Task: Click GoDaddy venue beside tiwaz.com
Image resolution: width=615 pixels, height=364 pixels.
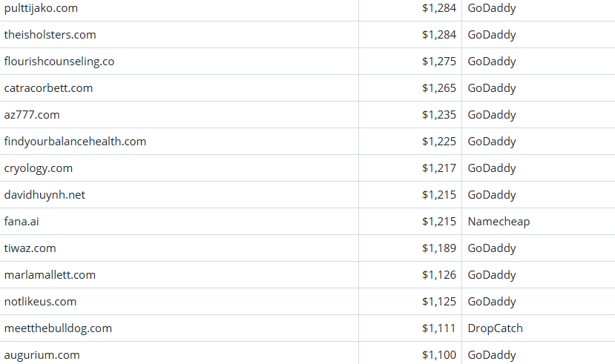Action: click(x=491, y=248)
